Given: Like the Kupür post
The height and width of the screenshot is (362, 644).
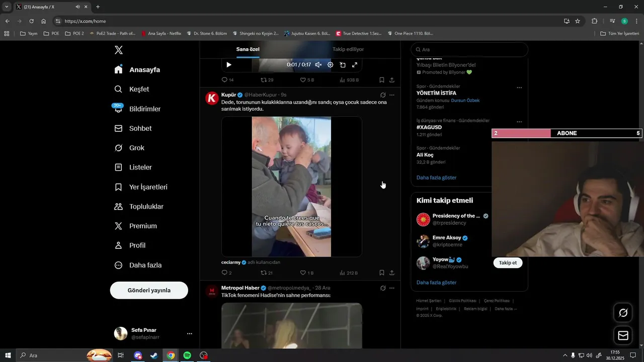Looking at the screenshot, I should click(x=306, y=273).
